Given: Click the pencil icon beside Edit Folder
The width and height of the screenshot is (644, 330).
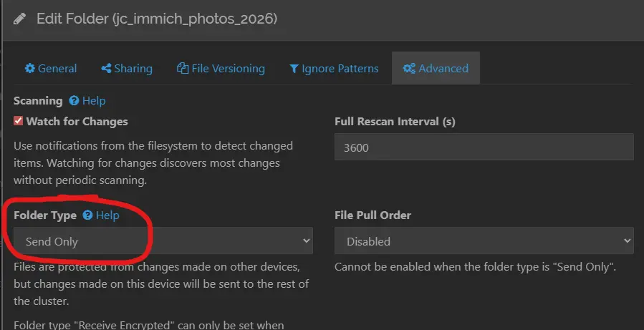Looking at the screenshot, I should (19, 18).
